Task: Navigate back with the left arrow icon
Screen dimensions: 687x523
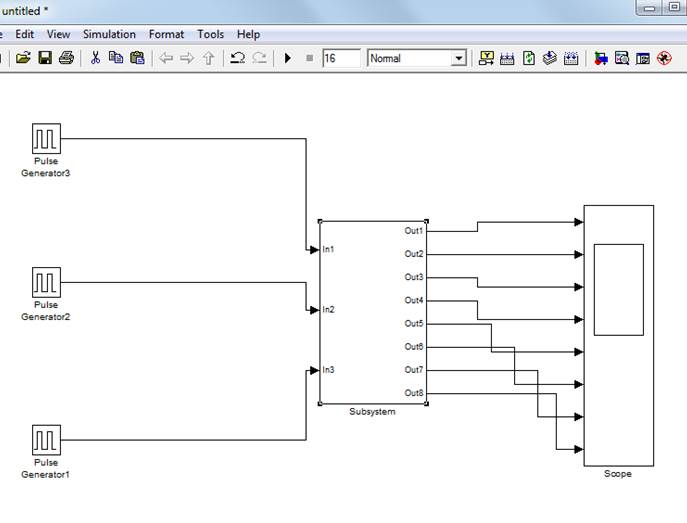Action: pyautogui.click(x=166, y=58)
